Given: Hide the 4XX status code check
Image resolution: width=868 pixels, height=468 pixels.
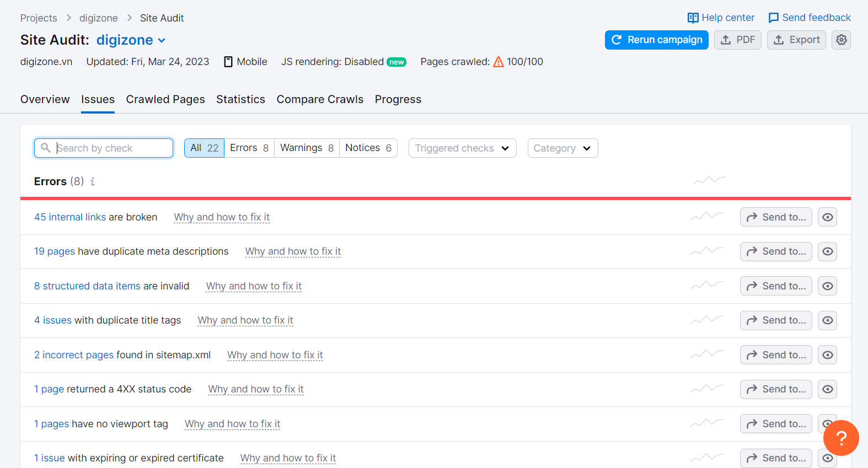Looking at the screenshot, I should coord(827,389).
